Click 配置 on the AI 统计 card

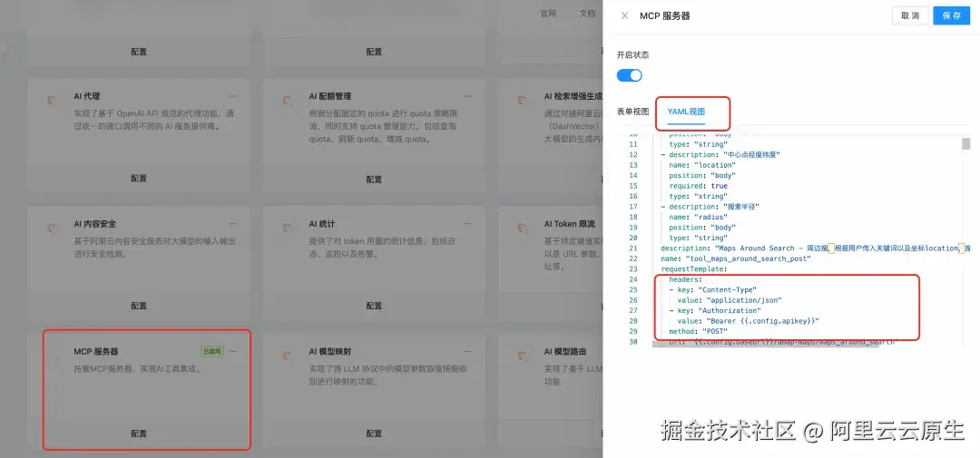point(374,306)
